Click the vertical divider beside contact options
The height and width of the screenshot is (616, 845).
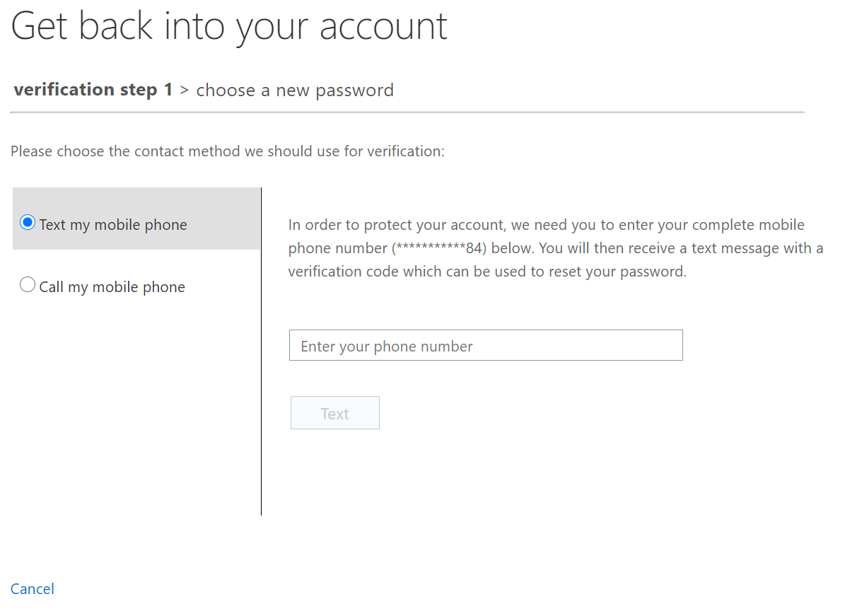click(x=262, y=351)
